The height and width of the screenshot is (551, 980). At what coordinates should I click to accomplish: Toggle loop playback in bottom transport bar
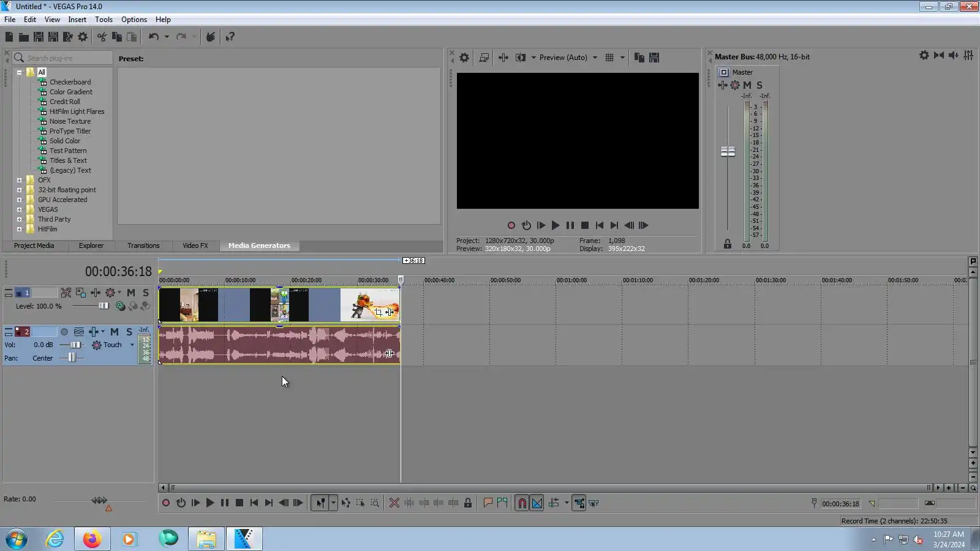click(181, 503)
